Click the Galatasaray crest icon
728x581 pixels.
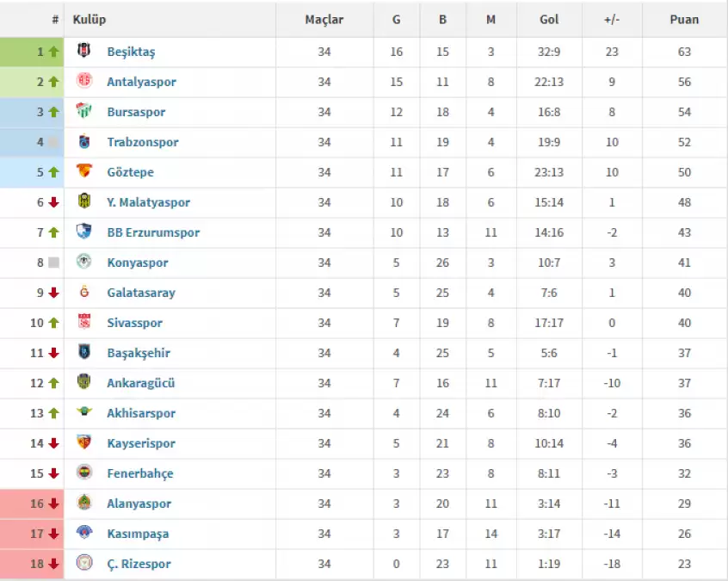click(x=83, y=293)
